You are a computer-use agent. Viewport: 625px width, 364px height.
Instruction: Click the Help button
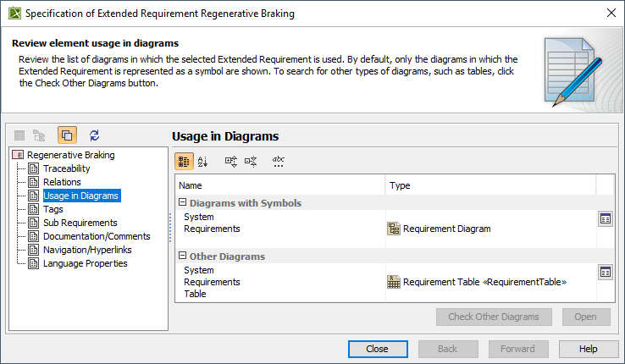coord(588,349)
